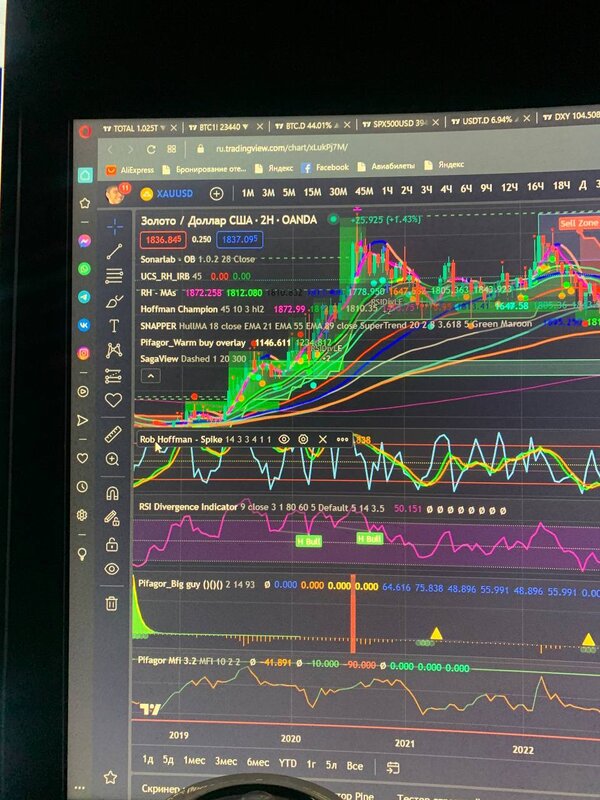Activate the Zoom In tool
This screenshot has height=800, width=600.
(112, 459)
